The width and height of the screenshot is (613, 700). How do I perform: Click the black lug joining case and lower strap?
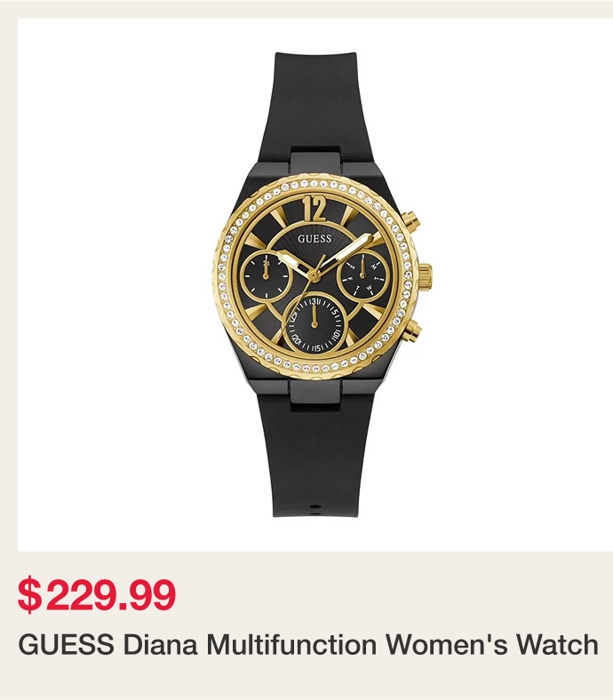(x=315, y=394)
